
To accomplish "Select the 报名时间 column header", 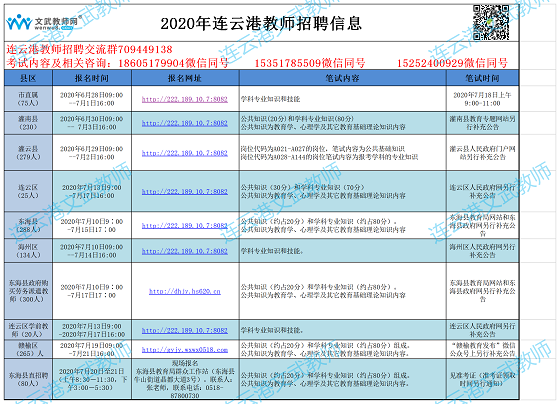I will (x=92, y=78).
